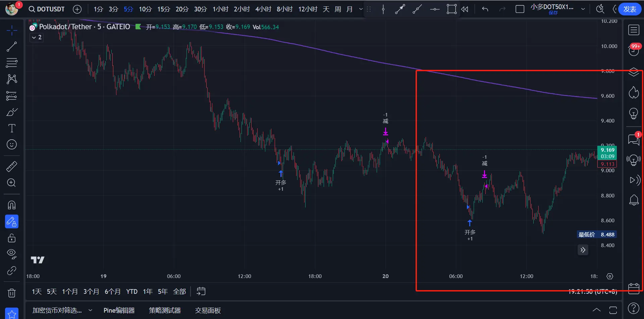Open the calendar panel
The width and height of the screenshot is (644, 319).
[x=634, y=289]
